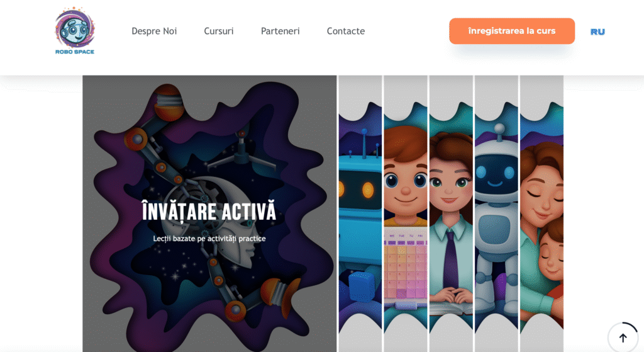Viewport: 644px width, 352px height.
Task: Open the Robo Space logo home link
Action: pos(75,31)
